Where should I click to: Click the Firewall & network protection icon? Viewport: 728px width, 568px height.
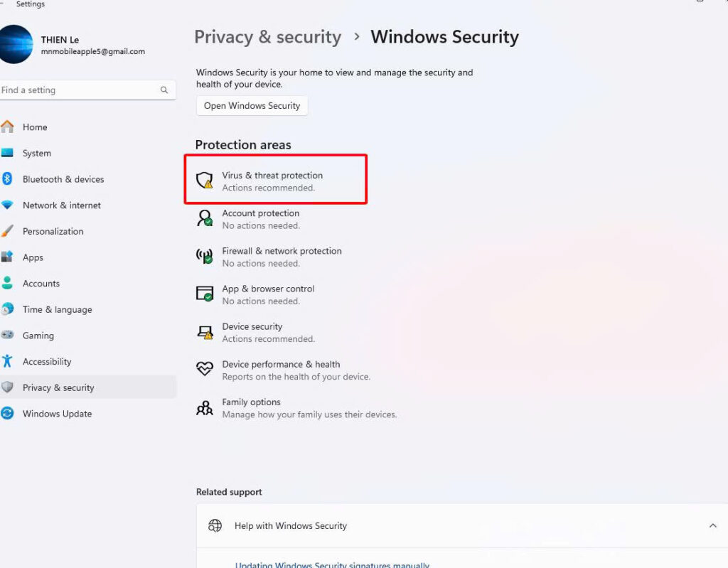205,256
